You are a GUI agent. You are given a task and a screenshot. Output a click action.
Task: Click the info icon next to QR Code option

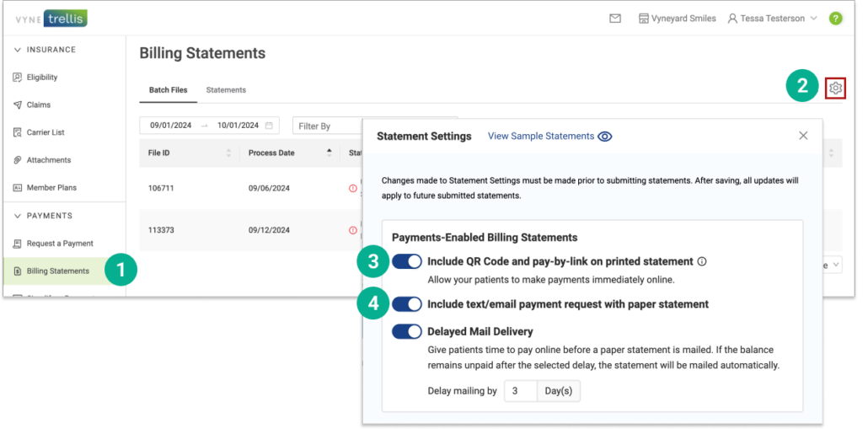click(702, 261)
